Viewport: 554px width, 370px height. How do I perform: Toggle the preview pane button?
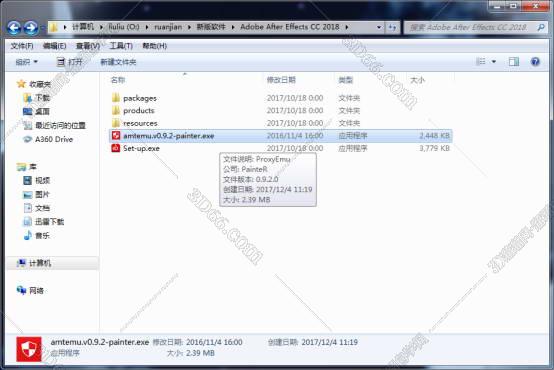point(514,62)
